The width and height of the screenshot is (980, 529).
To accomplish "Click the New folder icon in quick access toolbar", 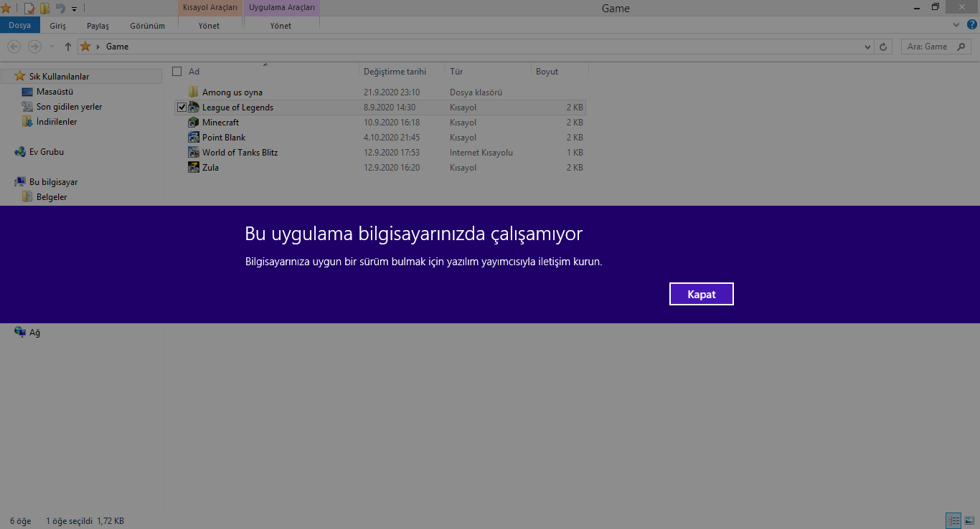I will pyautogui.click(x=44, y=9).
